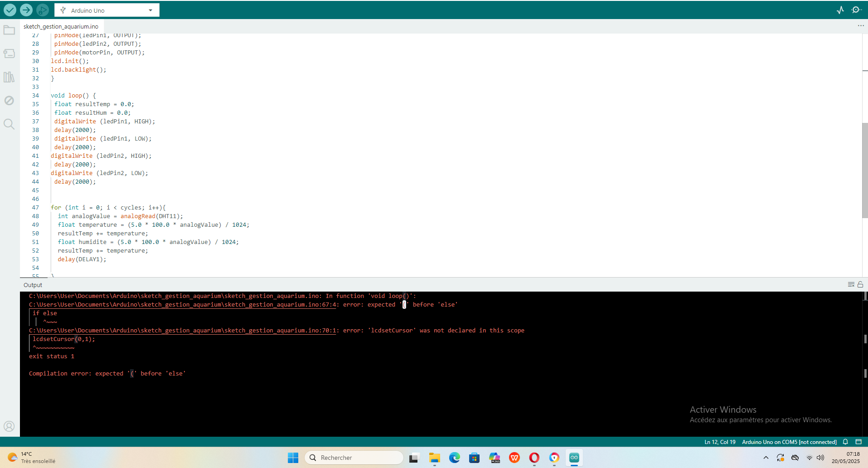Click Arduino Uno on COM5 status entry
This screenshot has height=468, width=868.
click(789, 442)
